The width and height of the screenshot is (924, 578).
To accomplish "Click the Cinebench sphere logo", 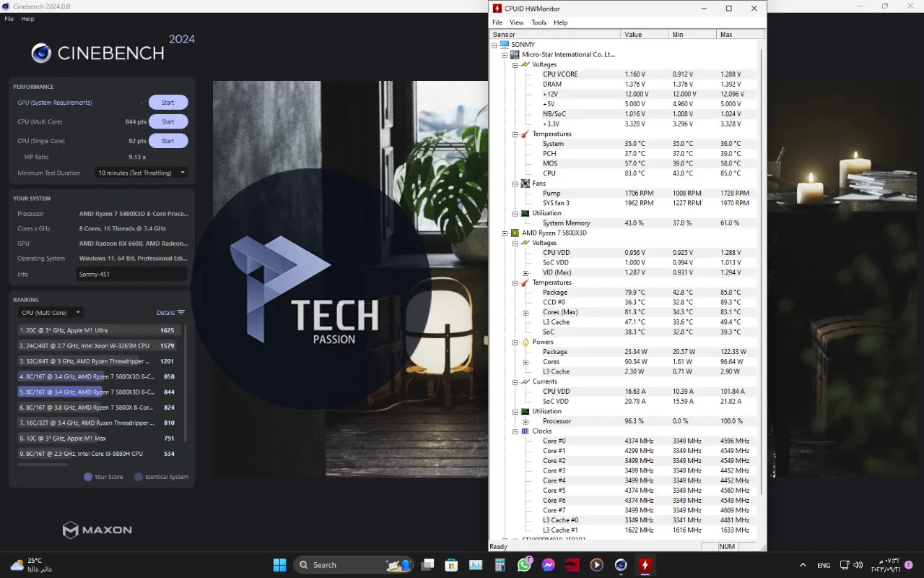I will [x=42, y=53].
